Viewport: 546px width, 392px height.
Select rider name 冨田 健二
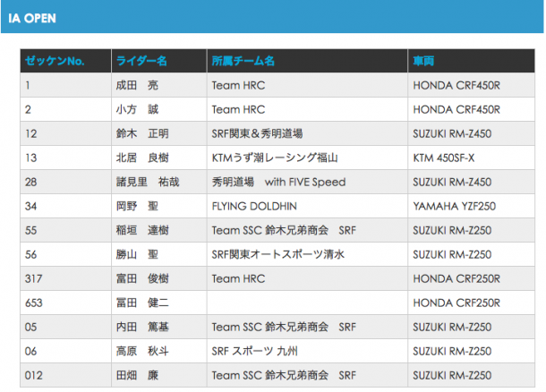tap(142, 303)
